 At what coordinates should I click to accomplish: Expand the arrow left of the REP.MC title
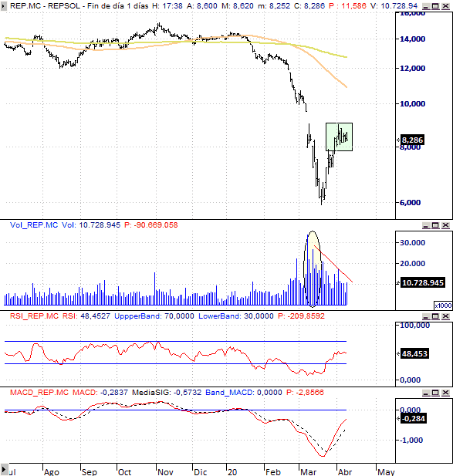pos(3,5)
